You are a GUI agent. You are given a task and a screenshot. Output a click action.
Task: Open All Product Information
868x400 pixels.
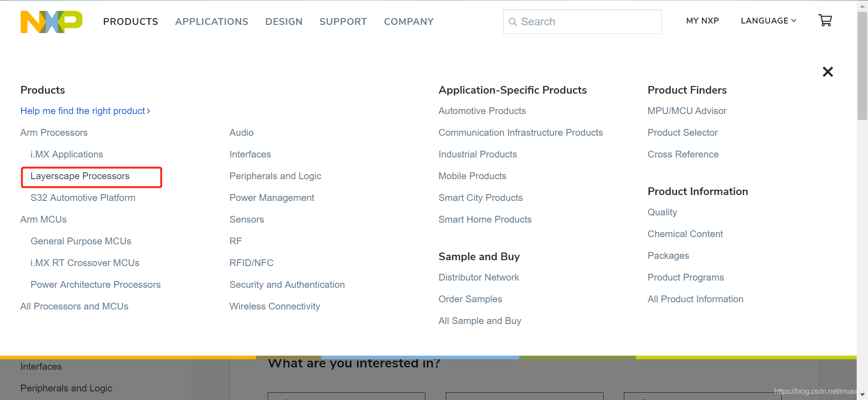click(x=695, y=299)
